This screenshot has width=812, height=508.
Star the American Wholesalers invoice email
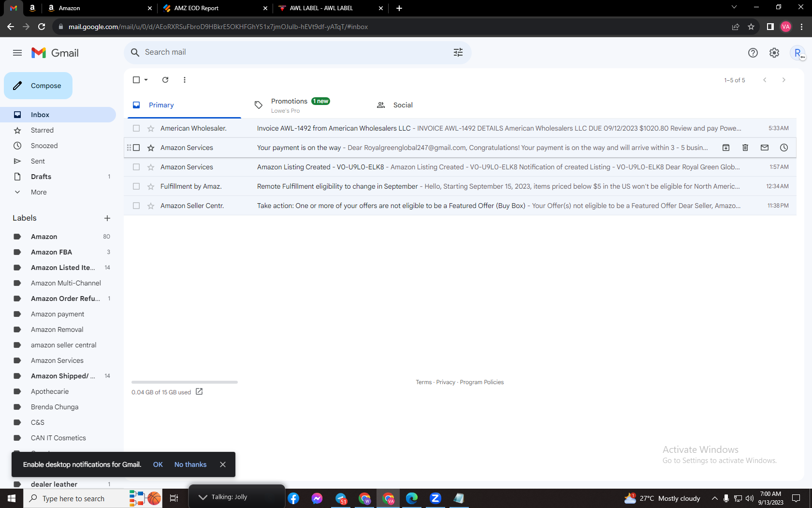[x=151, y=128]
